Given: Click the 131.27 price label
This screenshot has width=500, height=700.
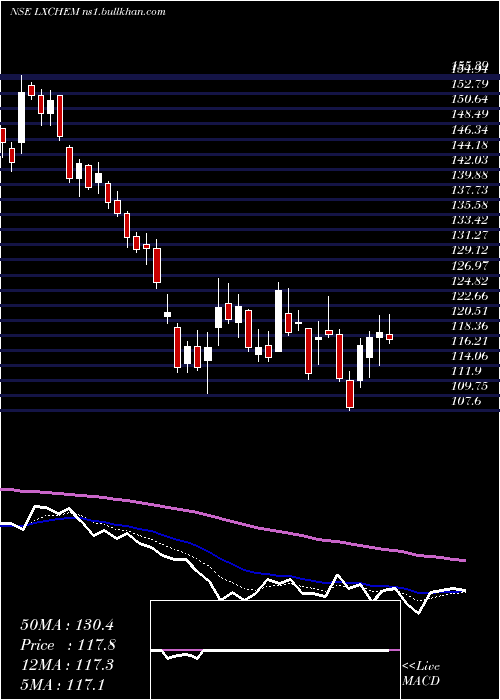Looking at the screenshot, I should [x=470, y=235].
